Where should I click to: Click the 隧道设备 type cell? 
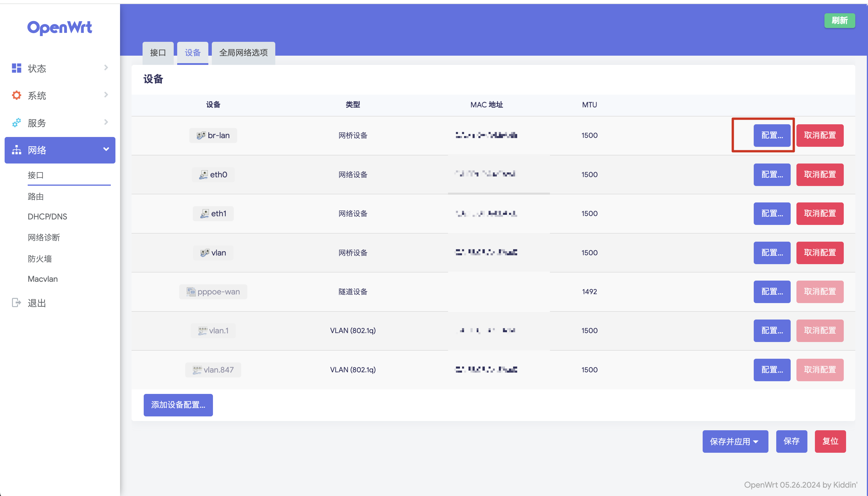353,292
